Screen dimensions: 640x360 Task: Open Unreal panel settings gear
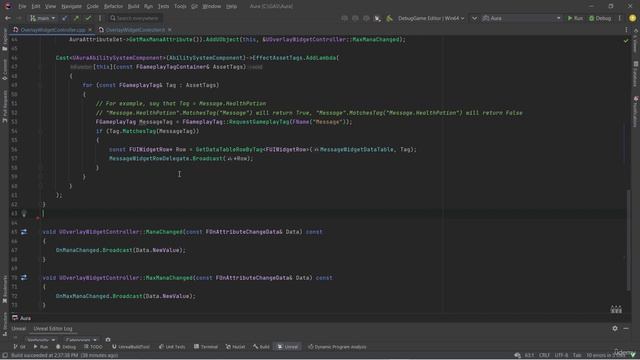click(615, 328)
